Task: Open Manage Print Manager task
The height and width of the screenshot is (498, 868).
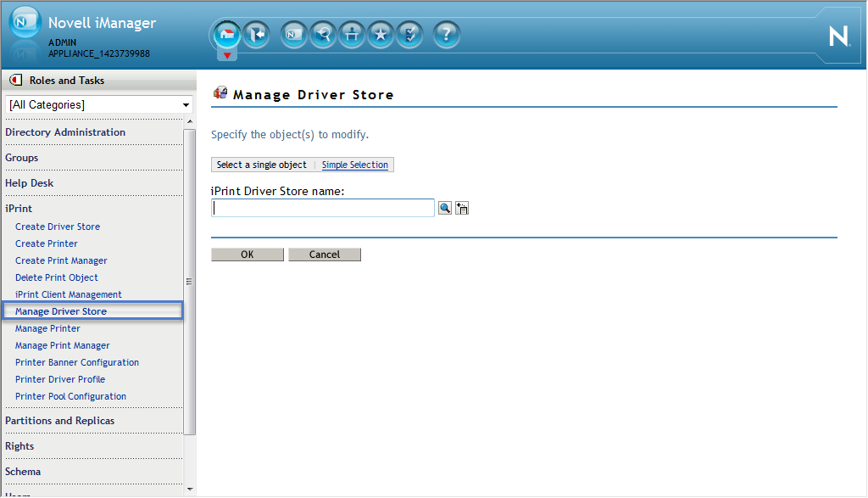Action: (63, 345)
